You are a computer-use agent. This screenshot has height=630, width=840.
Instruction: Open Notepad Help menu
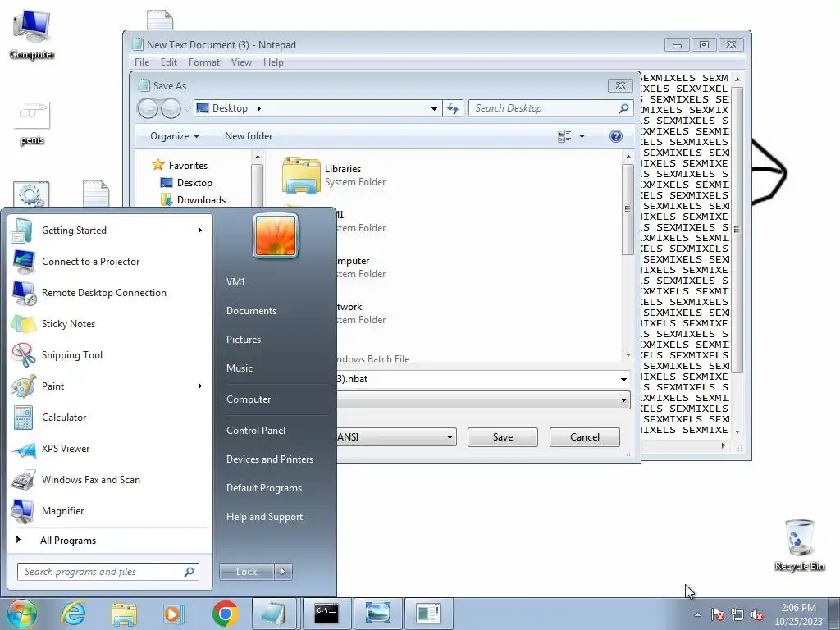pyautogui.click(x=273, y=62)
